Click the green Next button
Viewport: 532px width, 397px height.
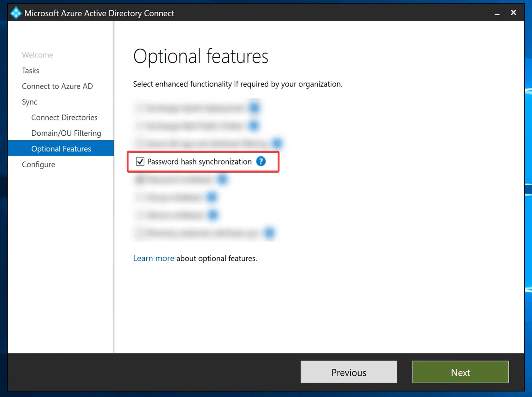pyautogui.click(x=461, y=372)
